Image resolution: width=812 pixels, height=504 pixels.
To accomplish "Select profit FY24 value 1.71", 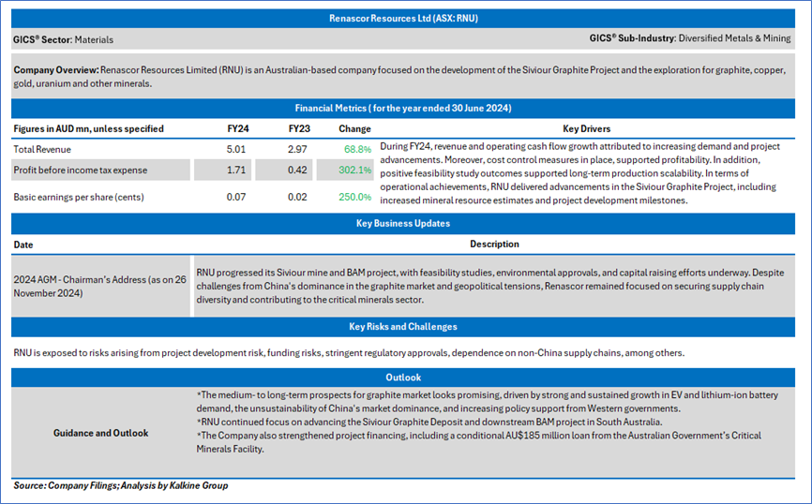I will (236, 170).
